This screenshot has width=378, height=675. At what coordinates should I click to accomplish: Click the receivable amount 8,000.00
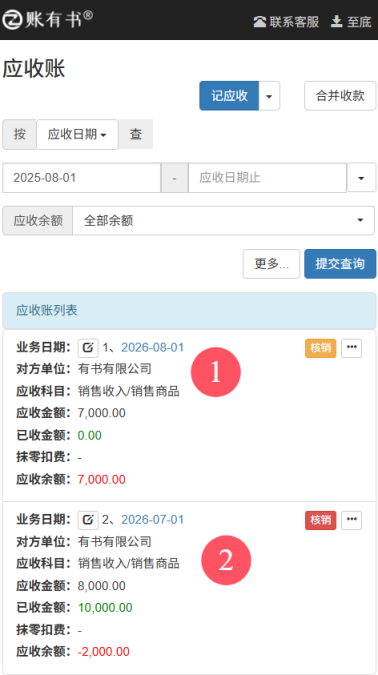coord(102,586)
